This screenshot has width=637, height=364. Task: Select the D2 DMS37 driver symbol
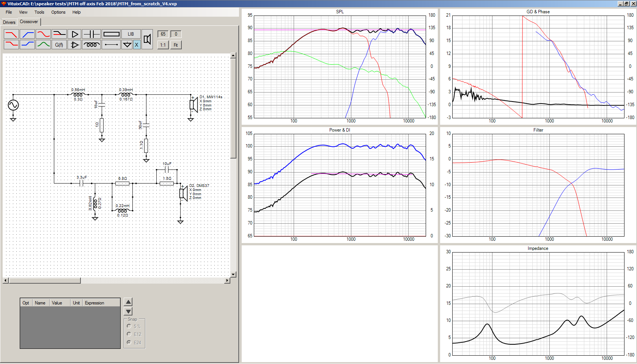183,193
